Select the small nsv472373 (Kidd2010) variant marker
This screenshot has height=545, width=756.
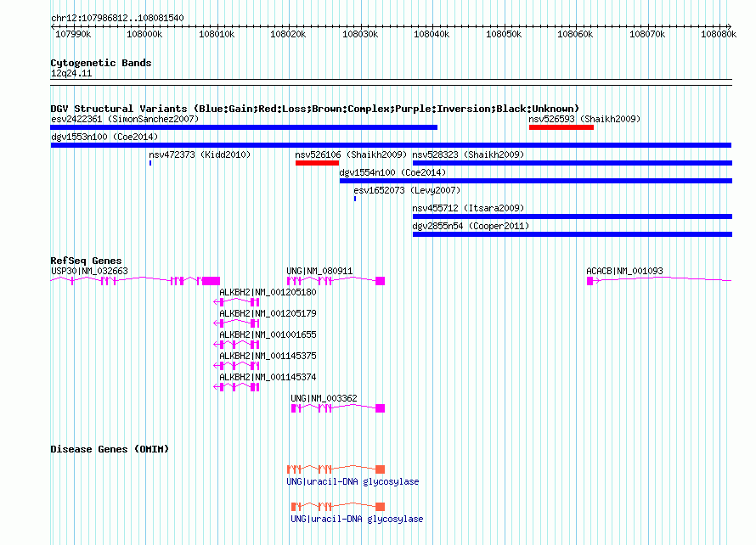coord(150,163)
